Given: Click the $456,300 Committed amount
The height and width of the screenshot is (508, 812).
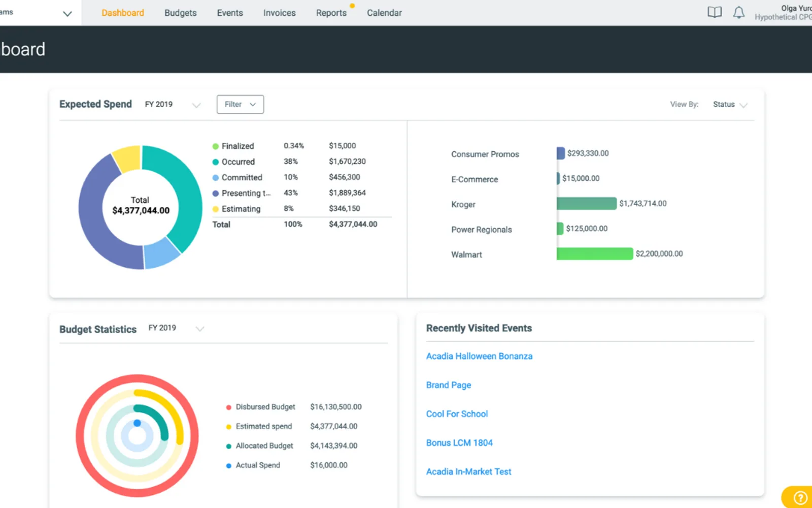Looking at the screenshot, I should point(345,177).
